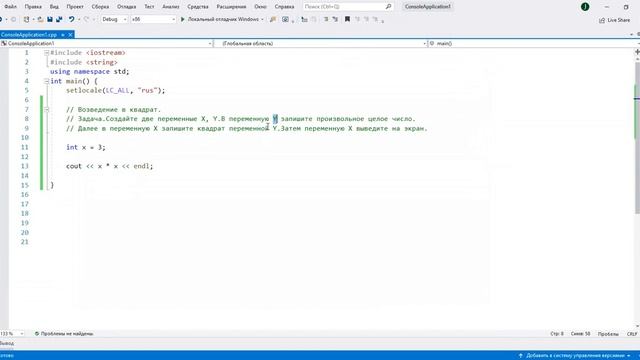Viewport: 640px width, 360px height.
Task: Open the Debug configuration dropdown
Action: click(114, 19)
